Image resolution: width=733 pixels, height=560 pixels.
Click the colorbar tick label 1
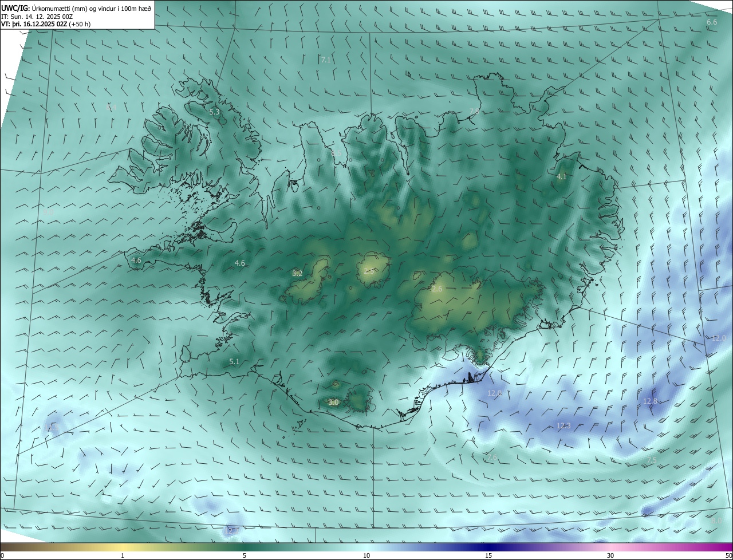[123, 555]
